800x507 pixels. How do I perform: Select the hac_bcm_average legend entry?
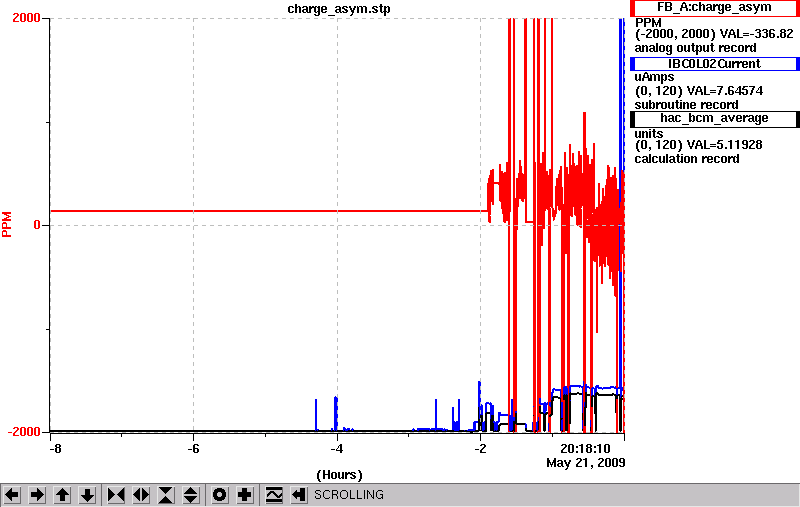tap(715, 119)
